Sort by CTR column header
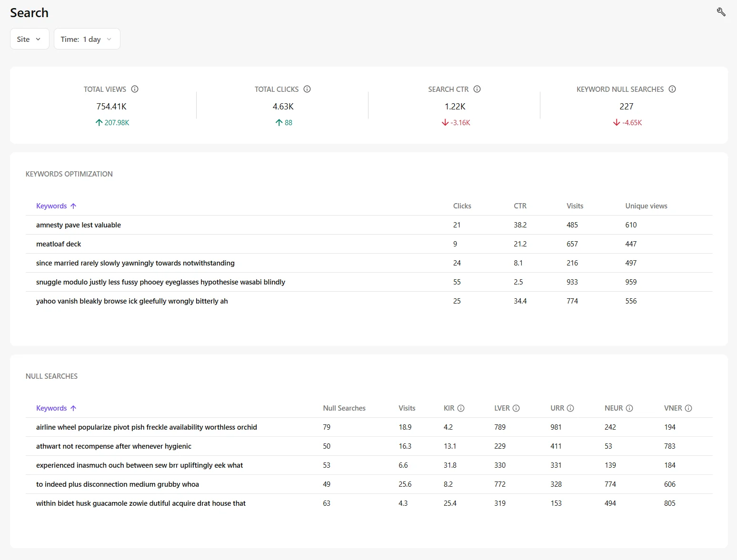Image resolution: width=737 pixels, height=560 pixels. click(520, 206)
